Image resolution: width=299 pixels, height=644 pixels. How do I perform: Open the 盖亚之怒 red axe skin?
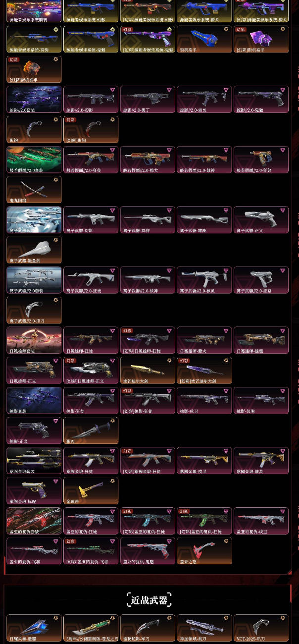204,551
